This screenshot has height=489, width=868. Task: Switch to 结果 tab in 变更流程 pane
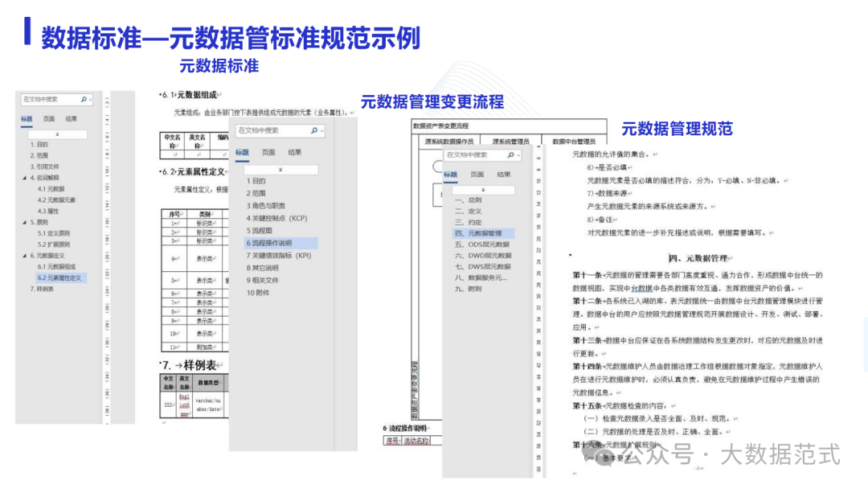click(294, 152)
